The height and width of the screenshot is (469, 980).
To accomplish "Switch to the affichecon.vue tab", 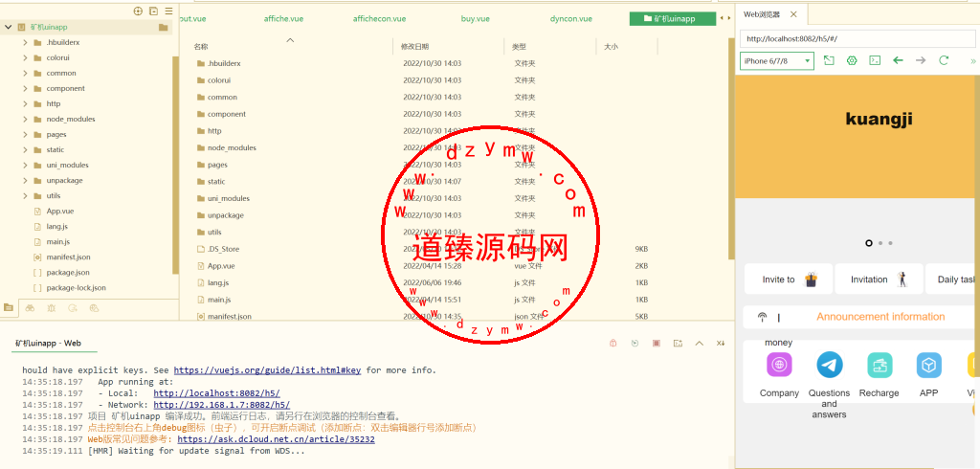I will 379,19.
